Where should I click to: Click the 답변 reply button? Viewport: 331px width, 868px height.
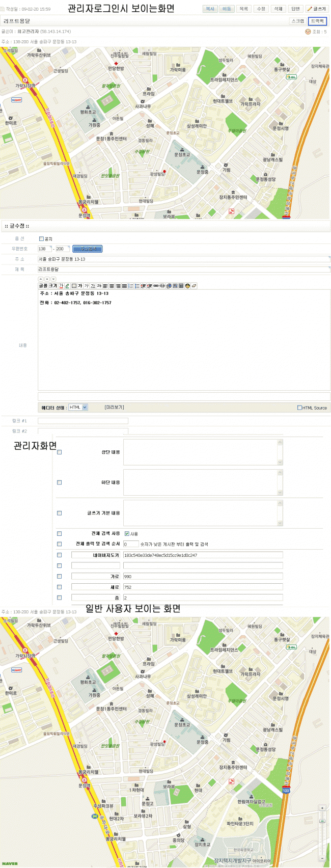point(295,9)
